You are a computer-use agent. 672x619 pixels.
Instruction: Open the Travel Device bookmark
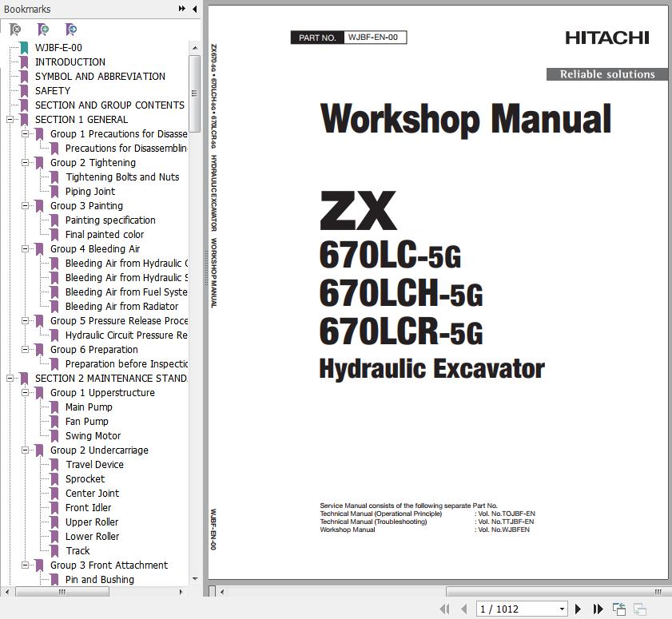tap(94, 465)
